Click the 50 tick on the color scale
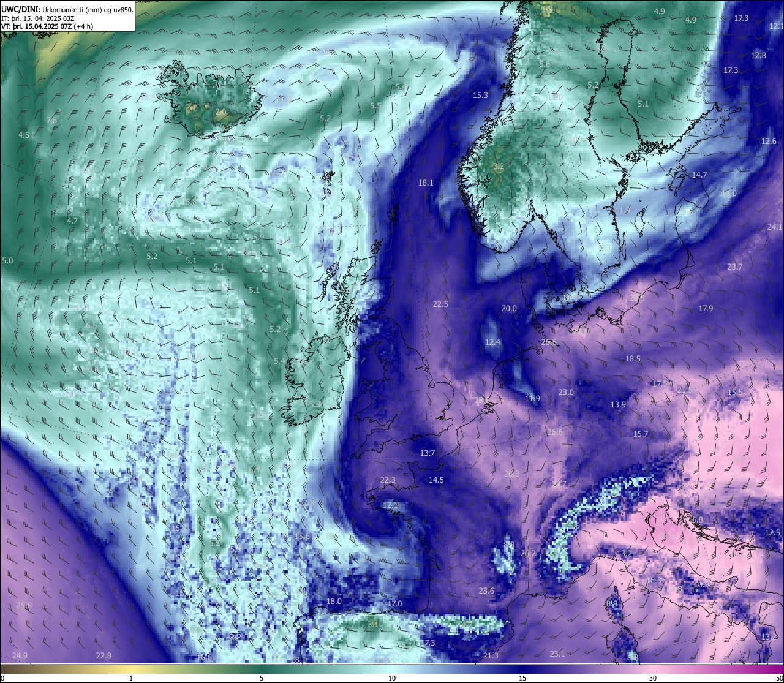The height and width of the screenshot is (683, 784). (779, 678)
